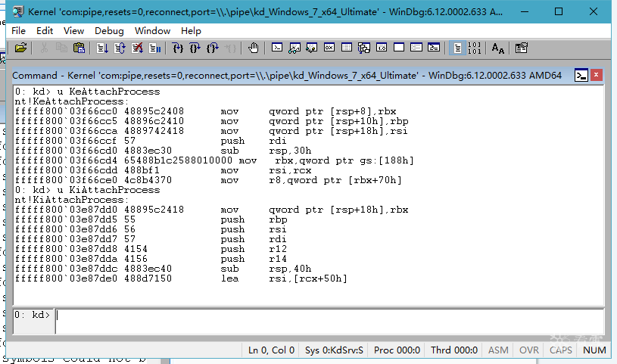Click the 'Thrd 000:0' status bar entry
Image resolution: width=617 pixels, height=364 pixels.
(454, 350)
